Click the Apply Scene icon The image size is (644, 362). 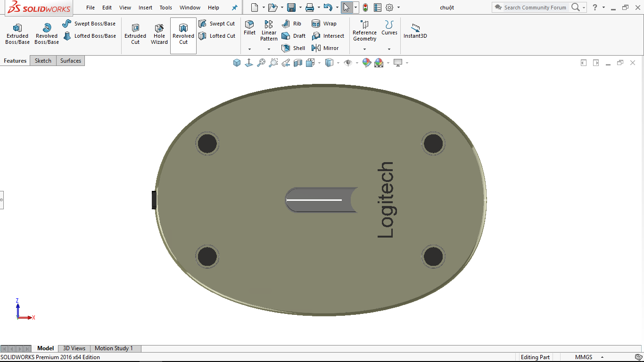coord(379,63)
